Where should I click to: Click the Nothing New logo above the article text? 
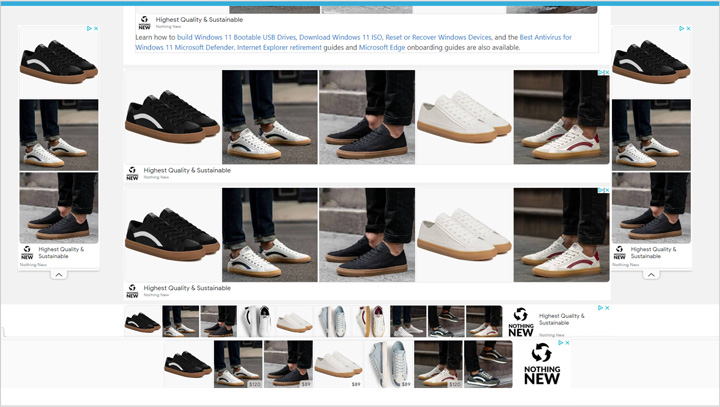(144, 23)
